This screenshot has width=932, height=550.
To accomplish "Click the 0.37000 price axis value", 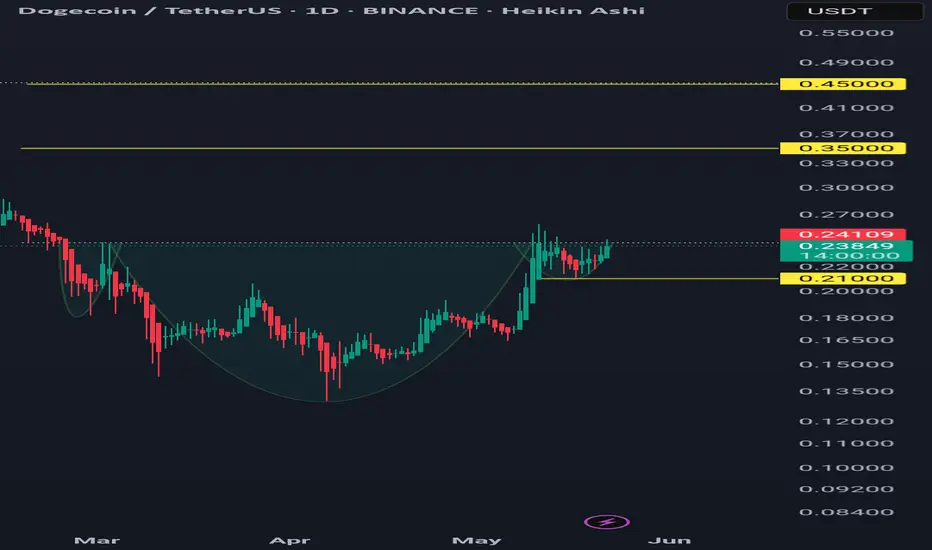I will tap(846, 134).
